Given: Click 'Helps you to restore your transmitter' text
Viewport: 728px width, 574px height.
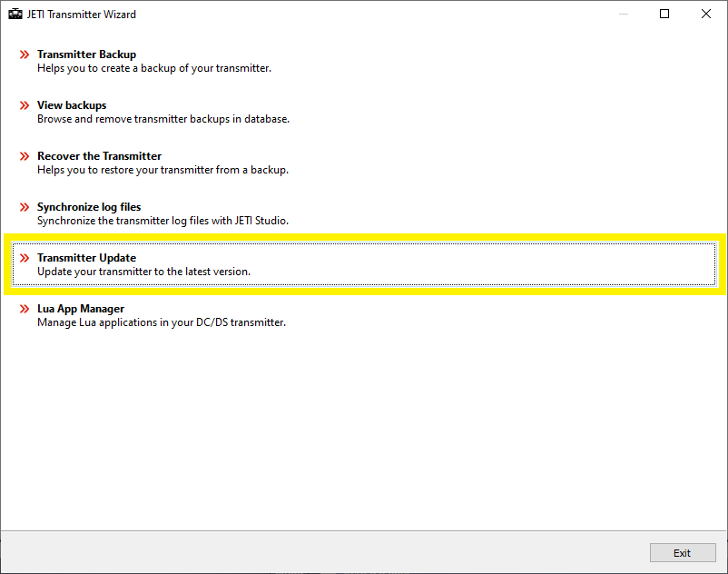Looking at the screenshot, I should pyautogui.click(x=162, y=170).
